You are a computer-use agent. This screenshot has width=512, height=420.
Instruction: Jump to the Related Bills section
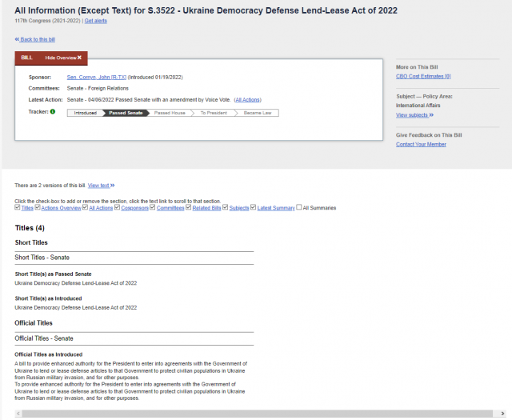coord(207,208)
